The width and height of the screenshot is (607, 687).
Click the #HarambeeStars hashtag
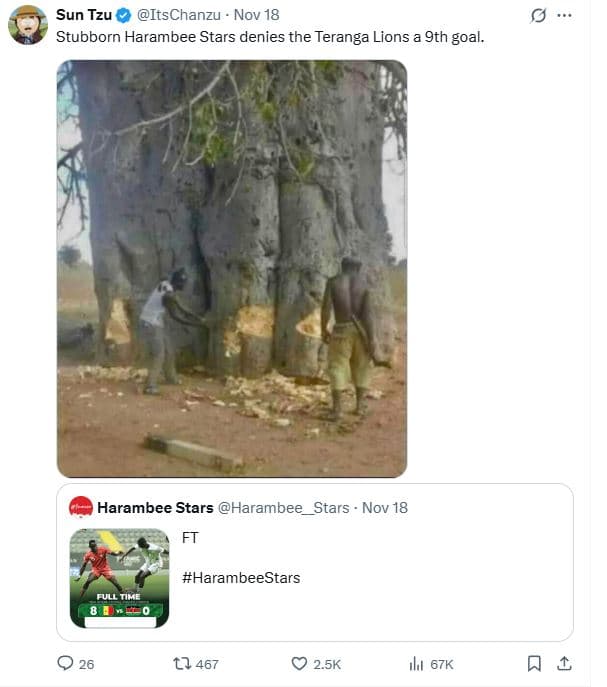click(241, 577)
